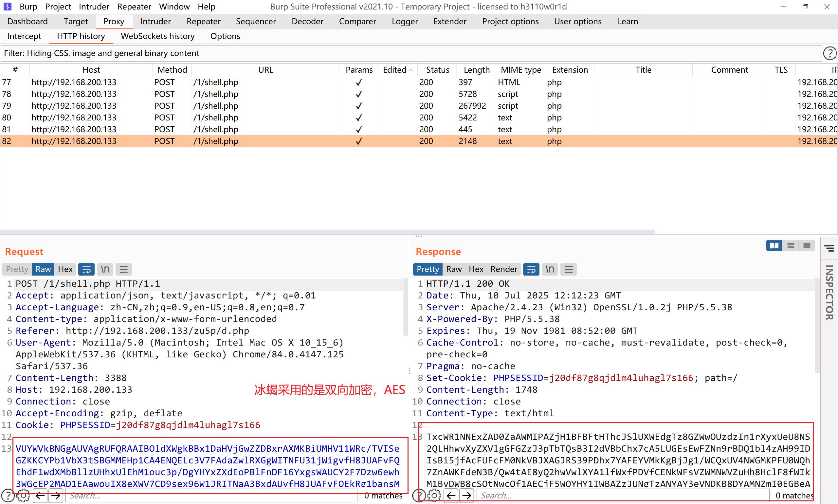This screenshot has height=504, width=838.
Task: Select vertical stacked layout view toggle
Action: (791, 245)
